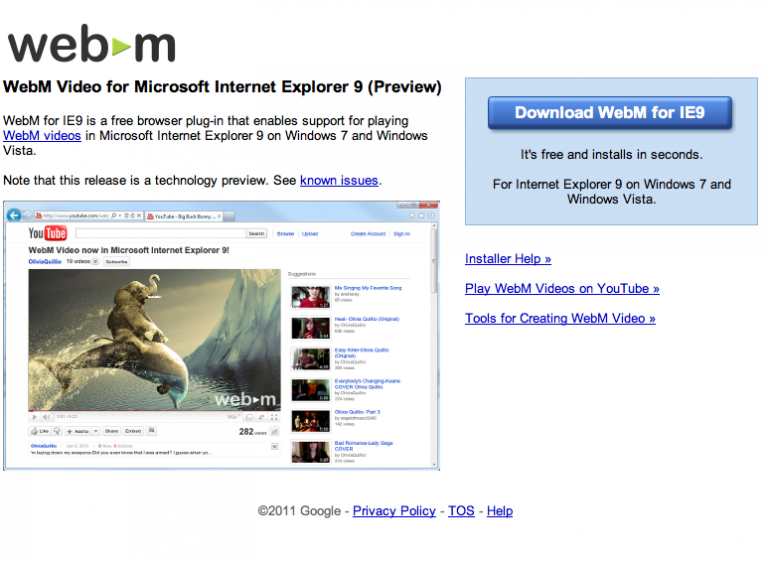This screenshot has height=562, width=768.
Task: Open the Privacy Policy footer link
Action: pyautogui.click(x=394, y=511)
